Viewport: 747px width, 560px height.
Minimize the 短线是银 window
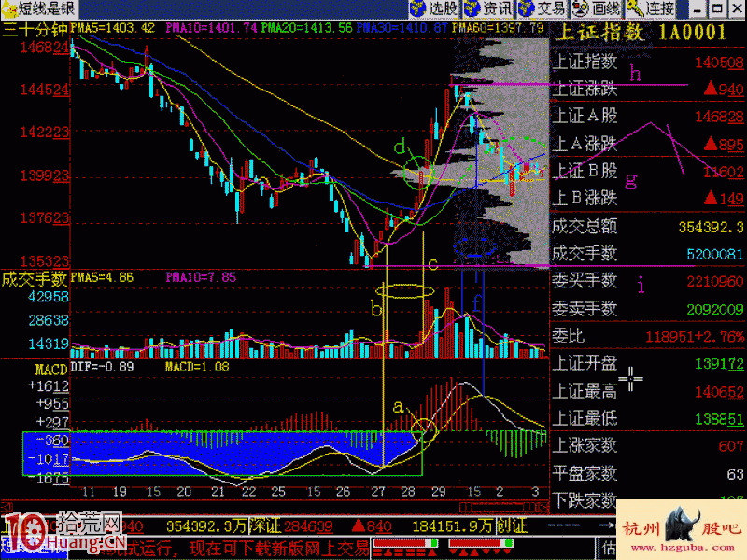[x=698, y=9]
